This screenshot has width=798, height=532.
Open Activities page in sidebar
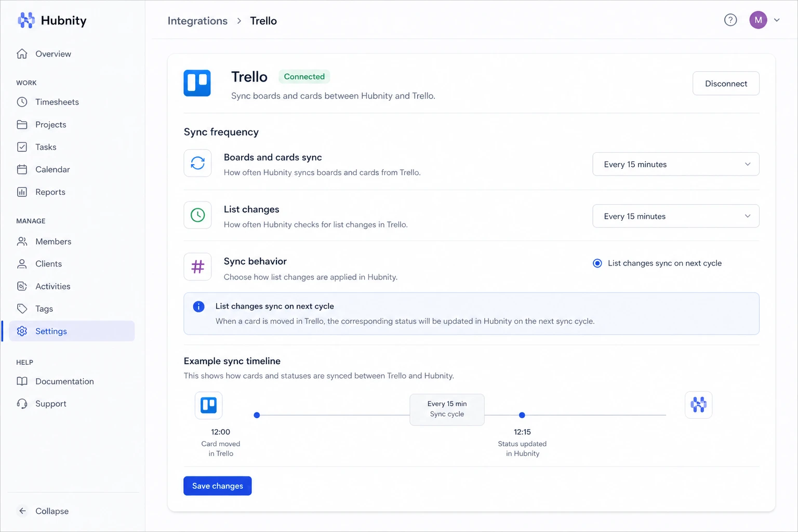pyautogui.click(x=71, y=286)
